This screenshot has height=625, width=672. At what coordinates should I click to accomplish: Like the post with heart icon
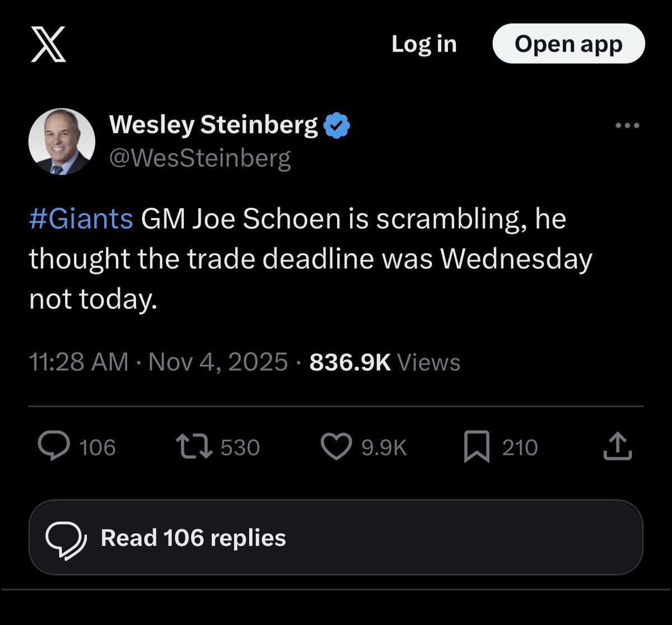point(336,447)
